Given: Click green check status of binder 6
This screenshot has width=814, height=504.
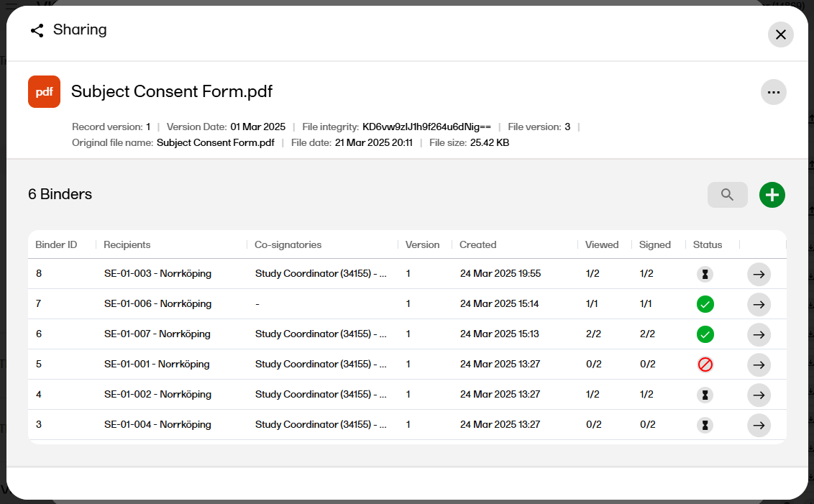Looking at the screenshot, I should [x=705, y=334].
